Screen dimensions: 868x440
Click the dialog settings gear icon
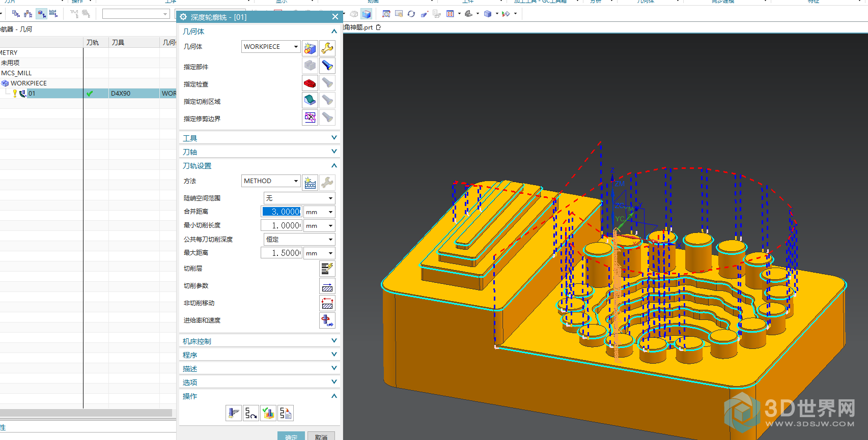183,17
